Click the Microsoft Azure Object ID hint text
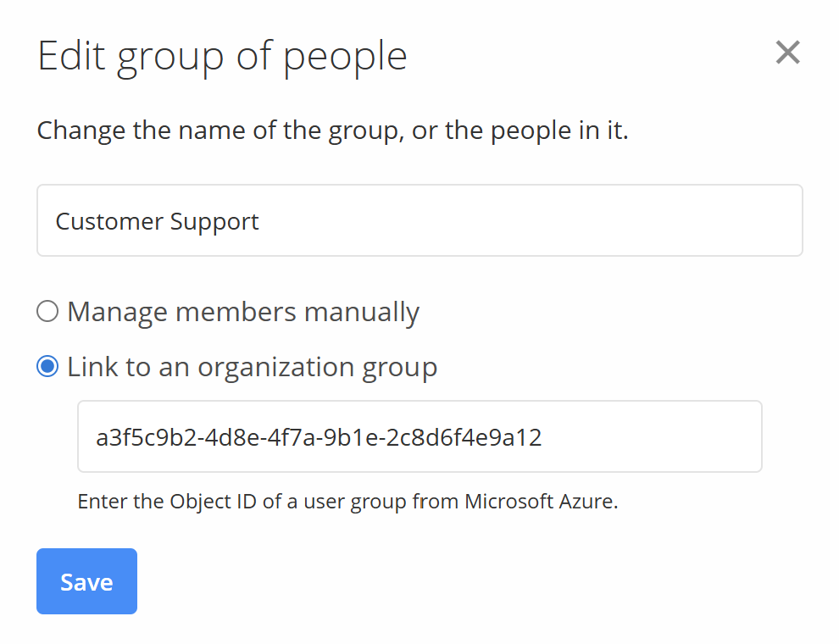The image size is (839, 644). point(347,501)
